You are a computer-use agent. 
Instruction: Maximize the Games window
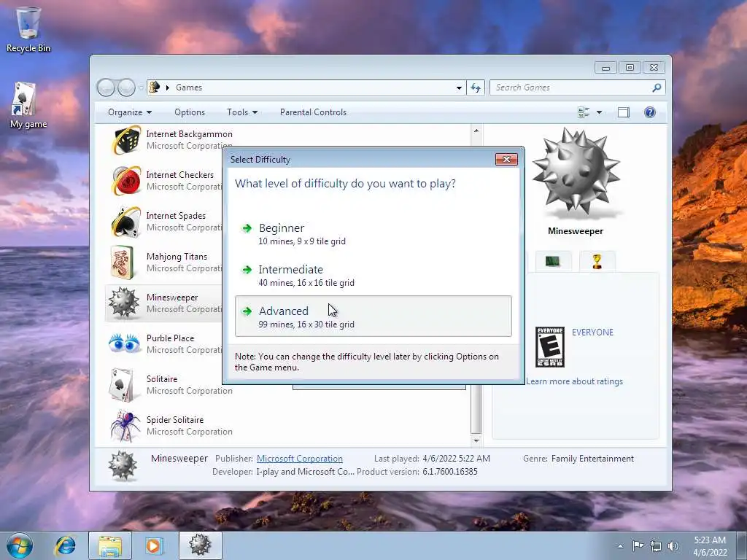click(x=630, y=68)
